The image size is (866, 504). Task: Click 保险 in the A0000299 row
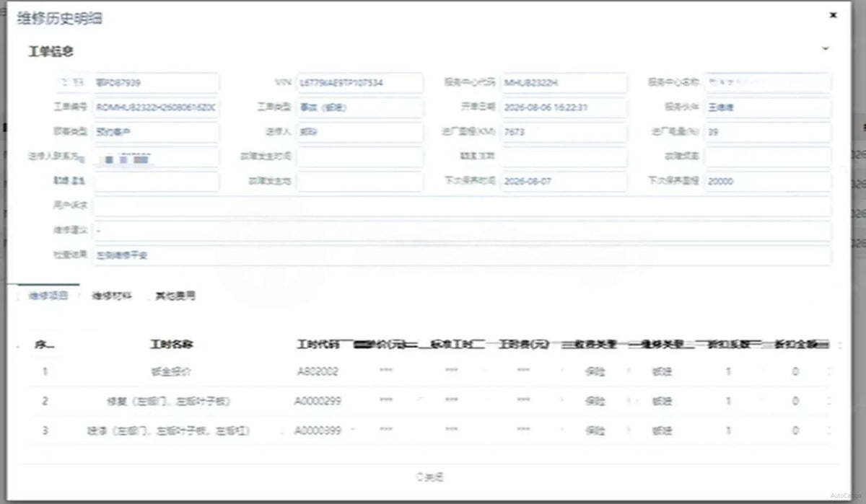(x=595, y=401)
